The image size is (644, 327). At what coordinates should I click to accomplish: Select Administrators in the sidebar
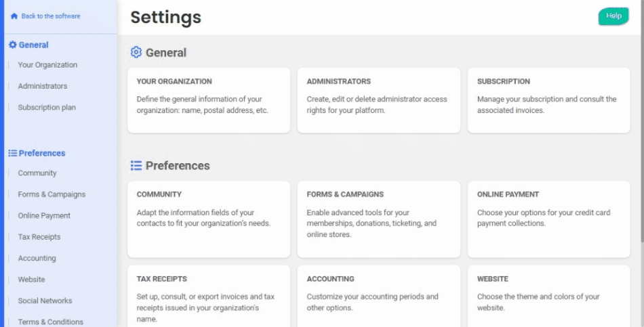click(x=42, y=86)
